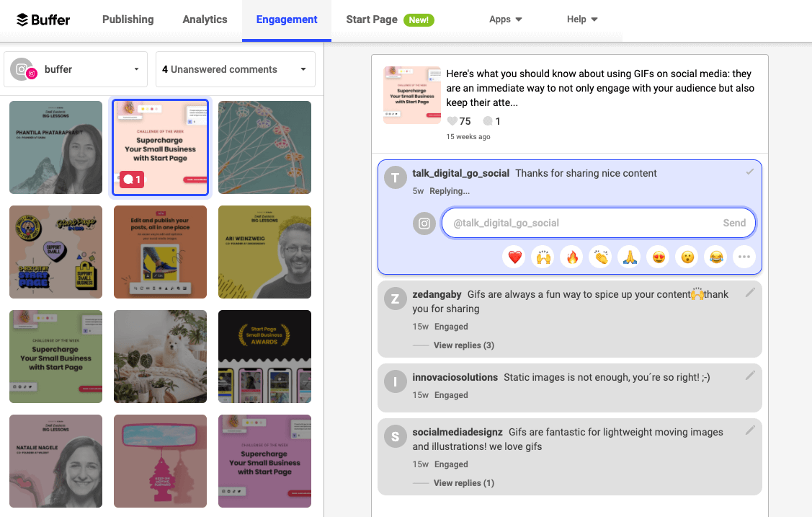Click the Instagram icon beside the reply box
Viewport: 812px width, 517px height.
424,224
